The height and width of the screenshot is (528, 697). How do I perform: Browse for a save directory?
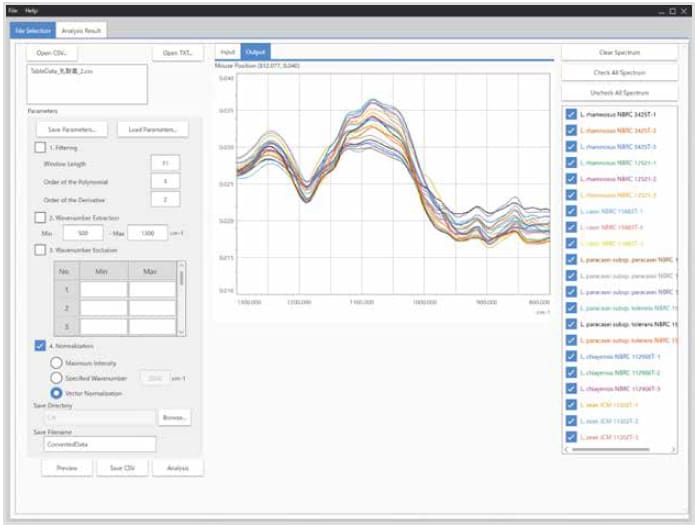(174, 417)
